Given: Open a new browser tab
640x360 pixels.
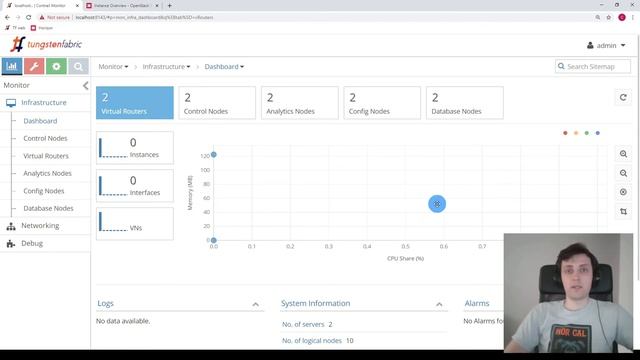Looking at the screenshot, I should (x=169, y=6).
